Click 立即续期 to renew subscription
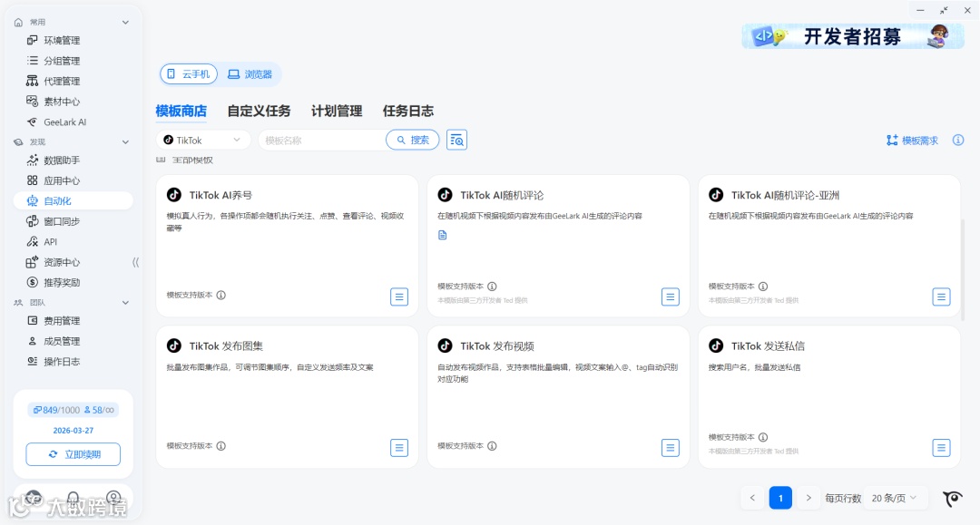 (73, 454)
